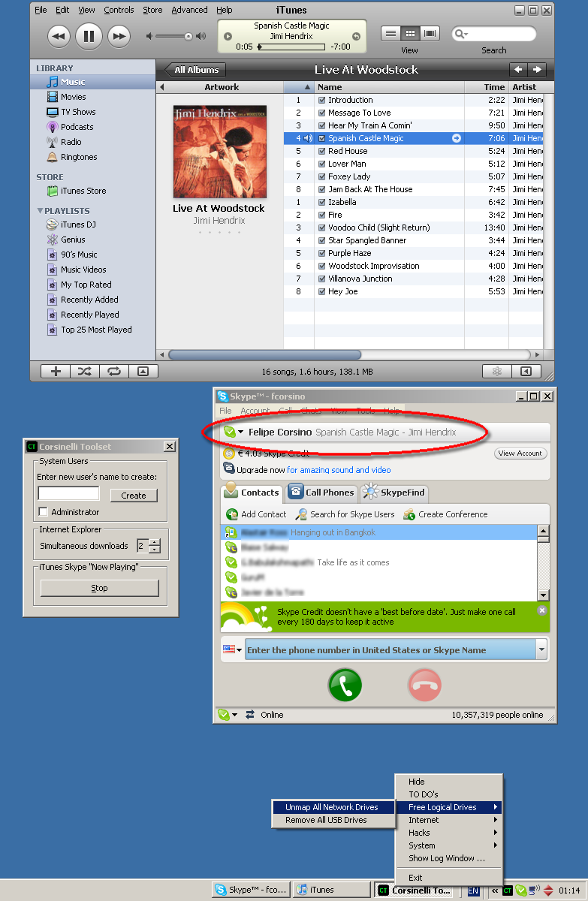Click the green Skype call button
The width and height of the screenshot is (588, 901).
click(345, 685)
